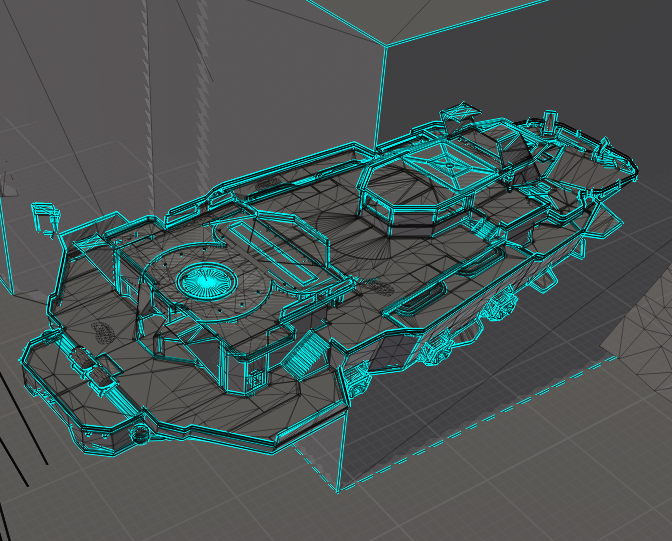Click the top corner vertex of the large cube

[383, 46]
